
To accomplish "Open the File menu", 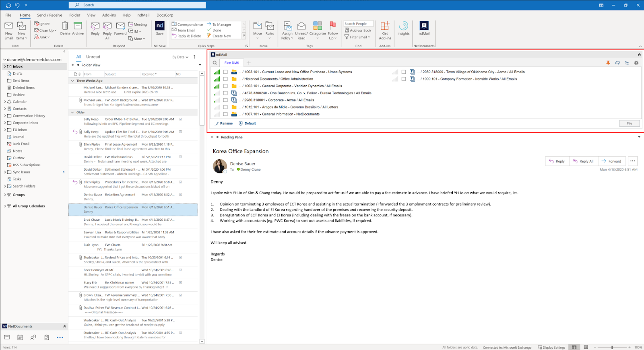I will tap(8, 15).
